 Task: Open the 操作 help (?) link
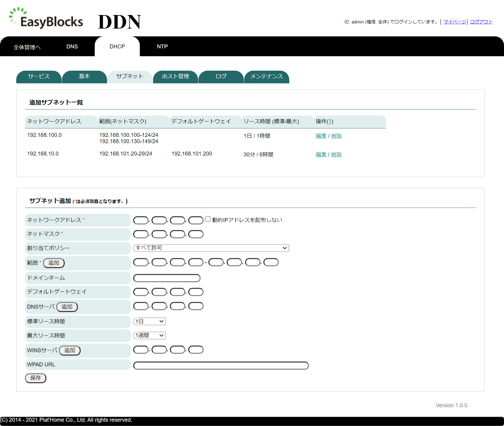[330, 121]
